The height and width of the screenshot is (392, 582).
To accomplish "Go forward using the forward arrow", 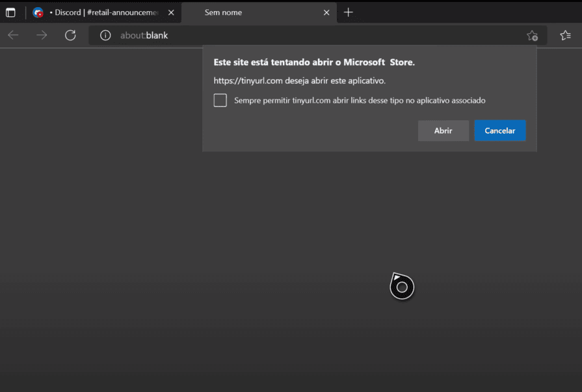I will 42,35.
